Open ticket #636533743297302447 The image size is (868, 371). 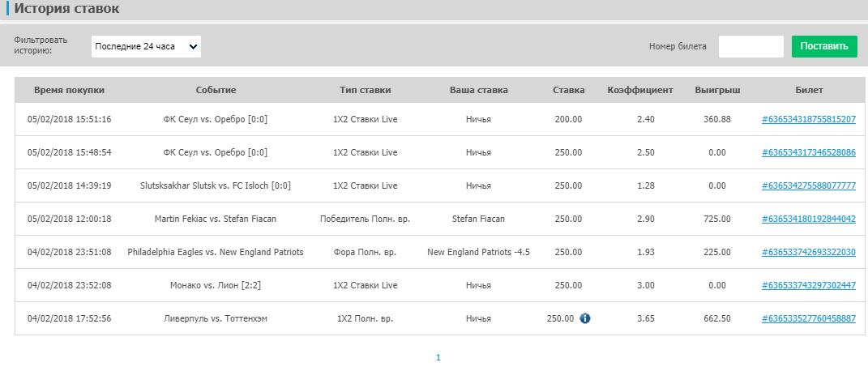pos(809,285)
